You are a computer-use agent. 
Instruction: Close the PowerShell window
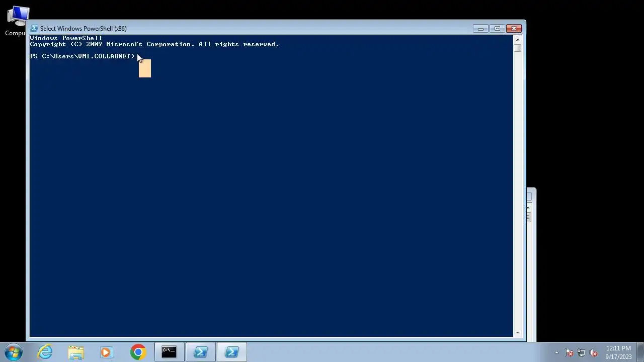[x=514, y=29]
